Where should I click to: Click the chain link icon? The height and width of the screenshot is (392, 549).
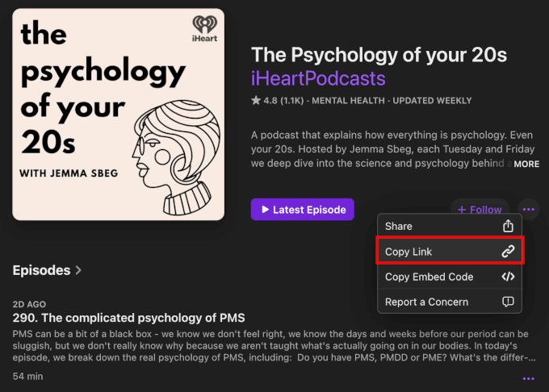click(508, 252)
